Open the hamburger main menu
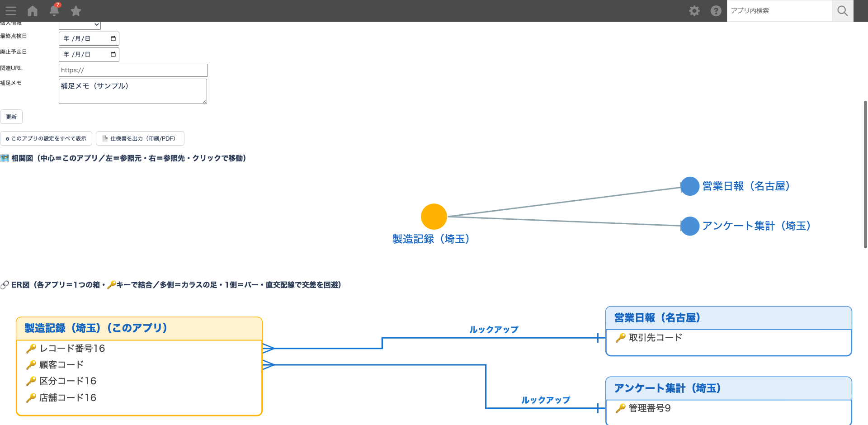The image size is (868, 425). click(x=11, y=11)
